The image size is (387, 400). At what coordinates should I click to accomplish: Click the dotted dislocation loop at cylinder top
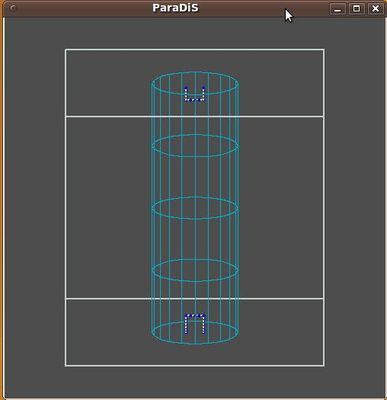coord(195,94)
